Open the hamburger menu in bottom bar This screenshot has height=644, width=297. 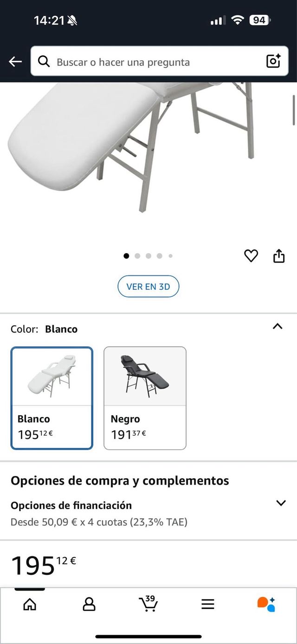tap(207, 605)
